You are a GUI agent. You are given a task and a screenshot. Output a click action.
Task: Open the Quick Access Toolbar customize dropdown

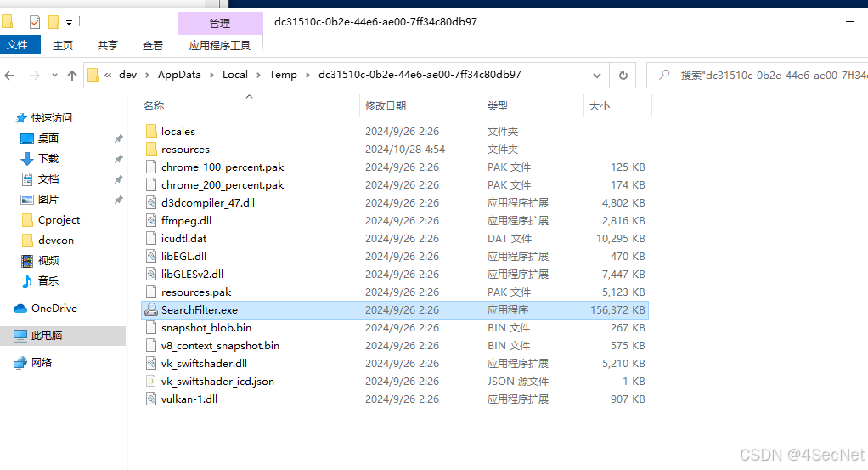(x=69, y=23)
